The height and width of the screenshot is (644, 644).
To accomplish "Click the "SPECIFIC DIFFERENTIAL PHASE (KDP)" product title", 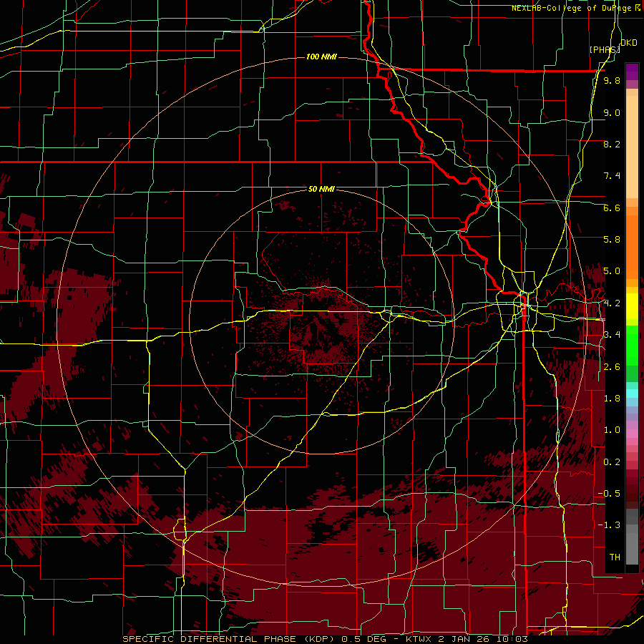I will click(227, 639).
